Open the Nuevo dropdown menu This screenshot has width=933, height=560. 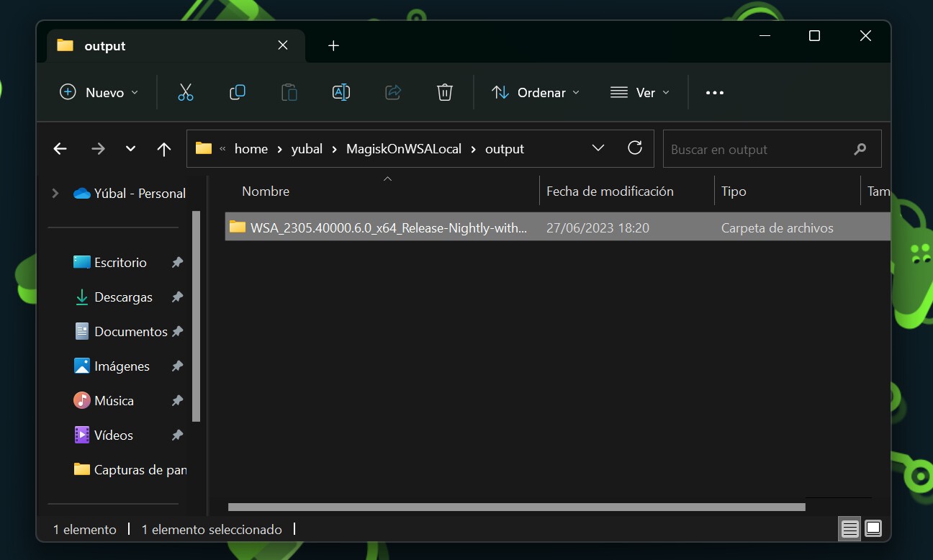99,92
